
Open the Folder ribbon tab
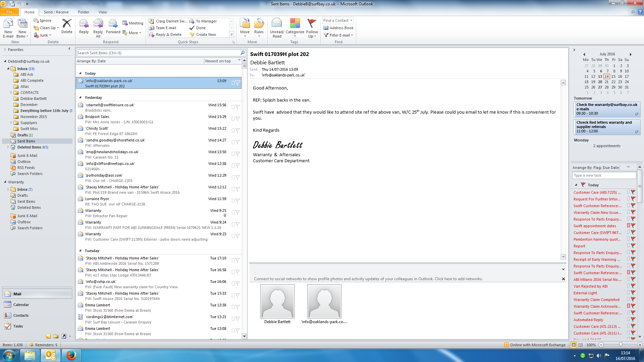tap(84, 12)
